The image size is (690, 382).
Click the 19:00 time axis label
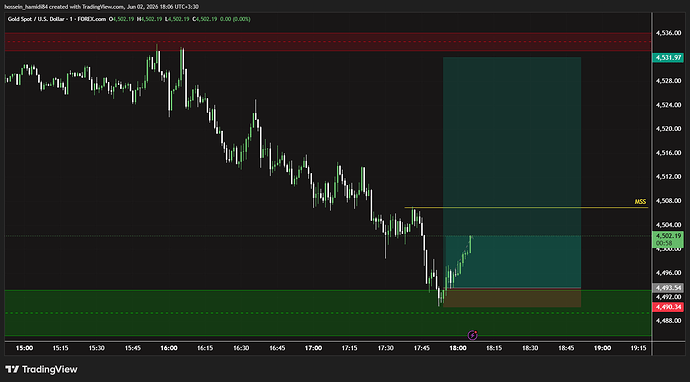pos(602,348)
